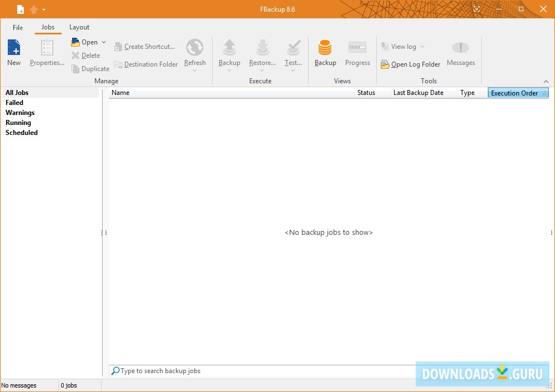Toggle sort on Execution Order column

coord(518,93)
